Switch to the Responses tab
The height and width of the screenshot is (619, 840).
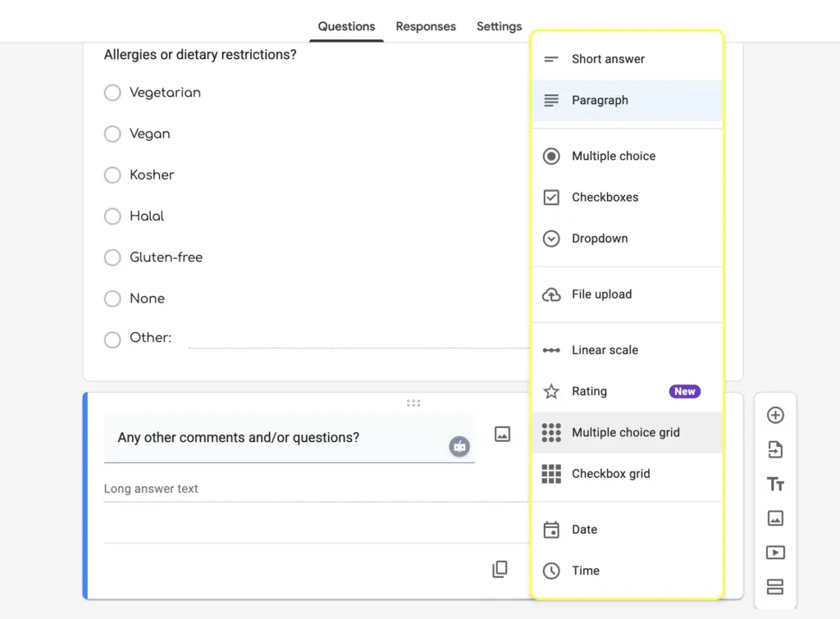tap(426, 26)
